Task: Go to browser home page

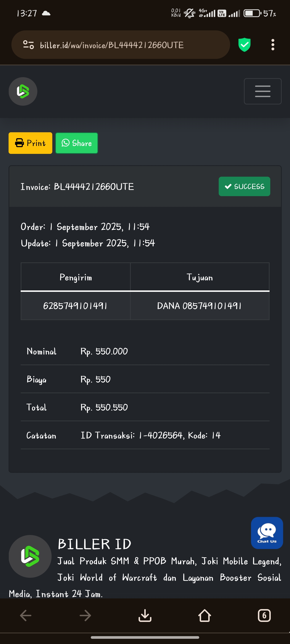Action: (x=204, y=615)
